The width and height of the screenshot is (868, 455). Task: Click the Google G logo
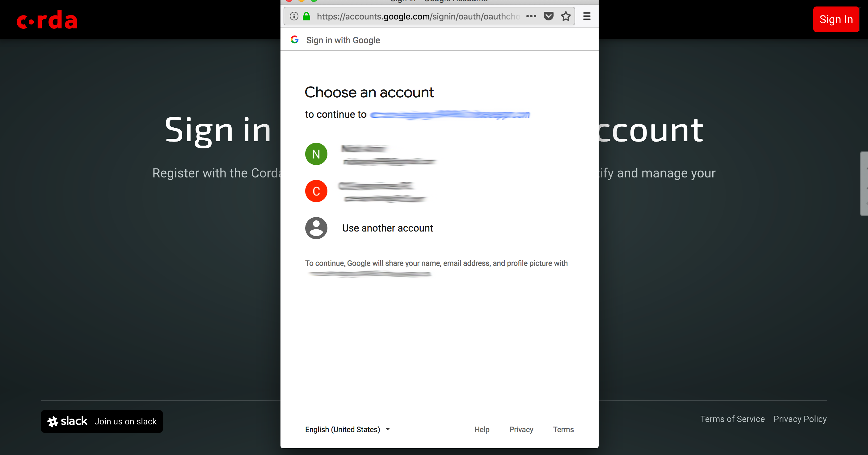pos(294,40)
